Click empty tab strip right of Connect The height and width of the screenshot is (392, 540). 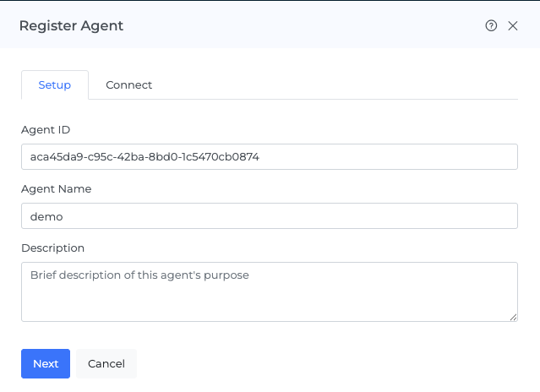pos(338,85)
